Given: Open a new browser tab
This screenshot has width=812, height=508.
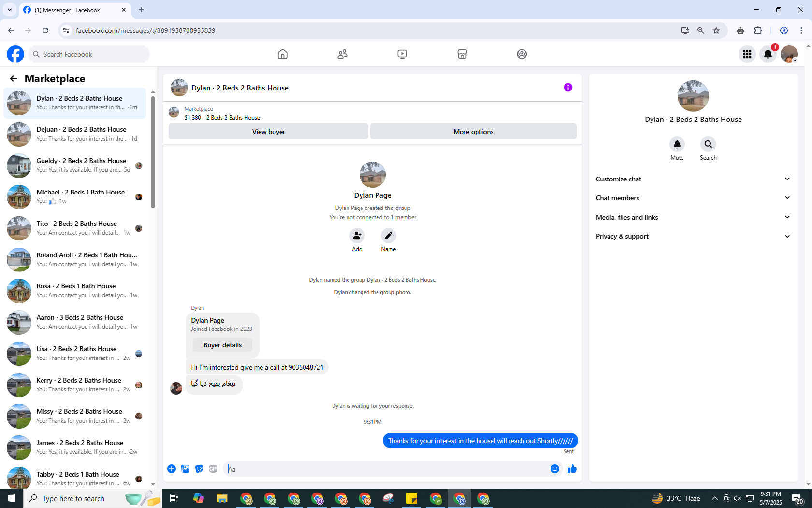Looking at the screenshot, I should (141, 10).
